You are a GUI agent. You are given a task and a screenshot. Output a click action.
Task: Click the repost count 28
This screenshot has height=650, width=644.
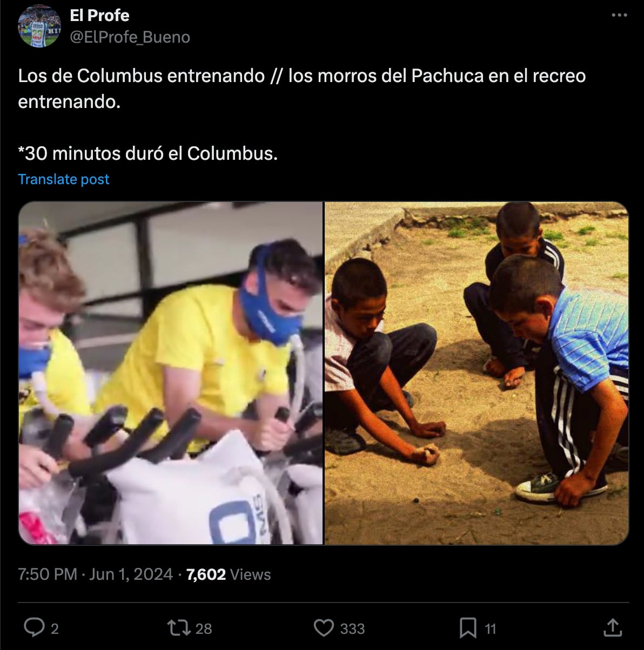tap(204, 628)
